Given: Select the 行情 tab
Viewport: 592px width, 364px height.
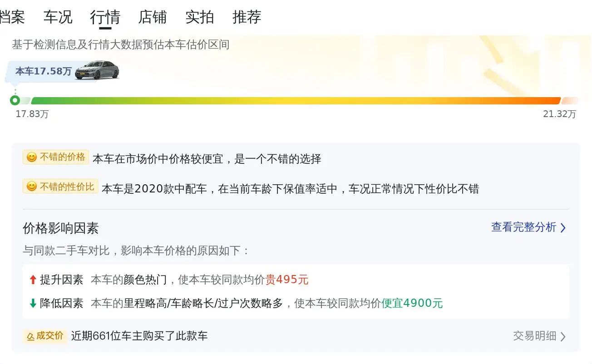Looking at the screenshot, I should point(105,17).
